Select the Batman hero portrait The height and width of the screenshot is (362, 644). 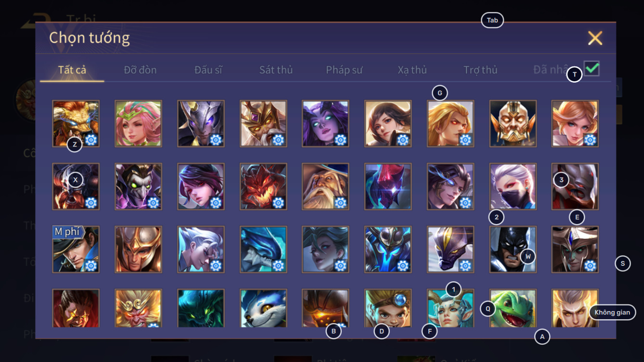[513, 250]
